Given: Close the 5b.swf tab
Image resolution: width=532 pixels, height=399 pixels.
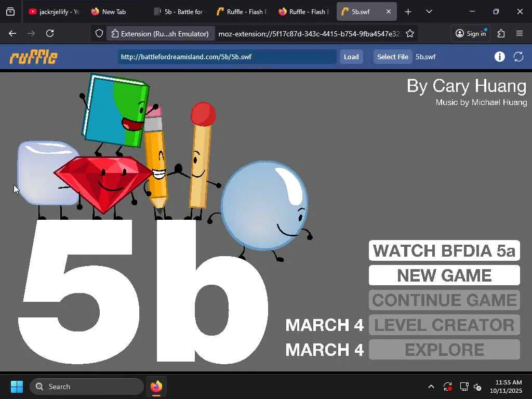Looking at the screenshot, I should point(389,11).
